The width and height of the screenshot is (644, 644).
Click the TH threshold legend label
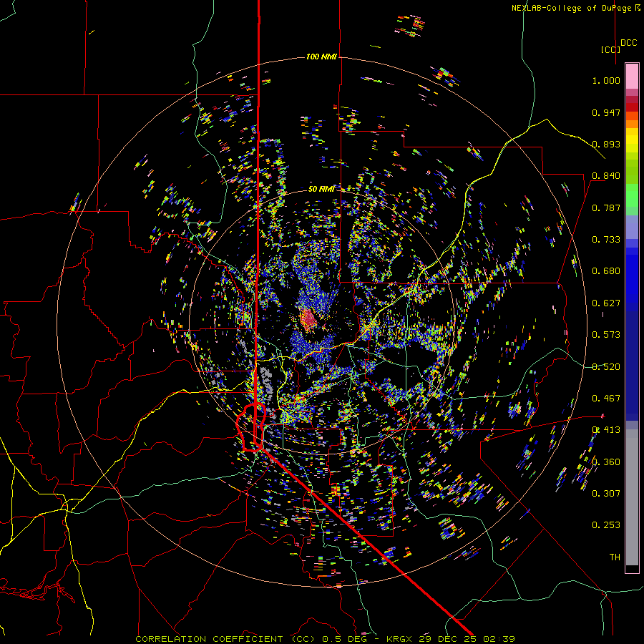point(615,557)
